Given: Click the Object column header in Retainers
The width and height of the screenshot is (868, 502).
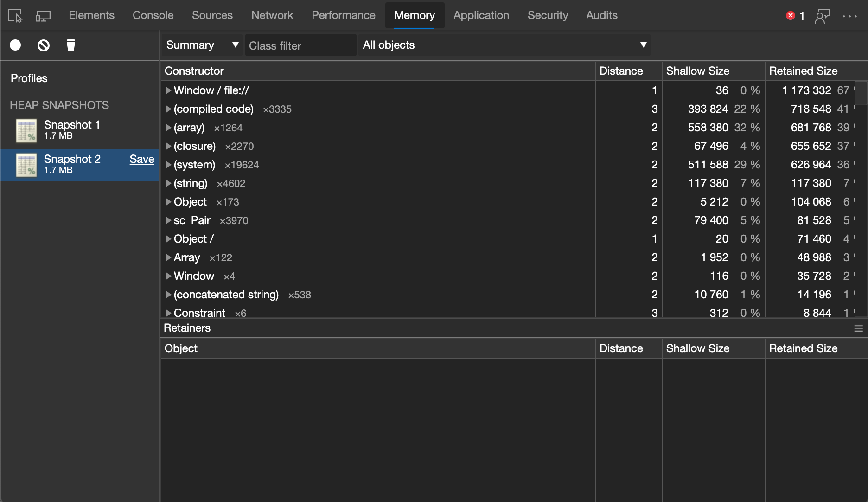Looking at the screenshot, I should [377, 348].
